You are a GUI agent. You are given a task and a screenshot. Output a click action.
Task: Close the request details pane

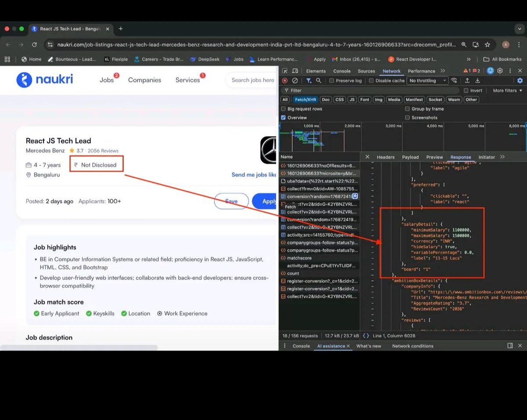(x=367, y=157)
